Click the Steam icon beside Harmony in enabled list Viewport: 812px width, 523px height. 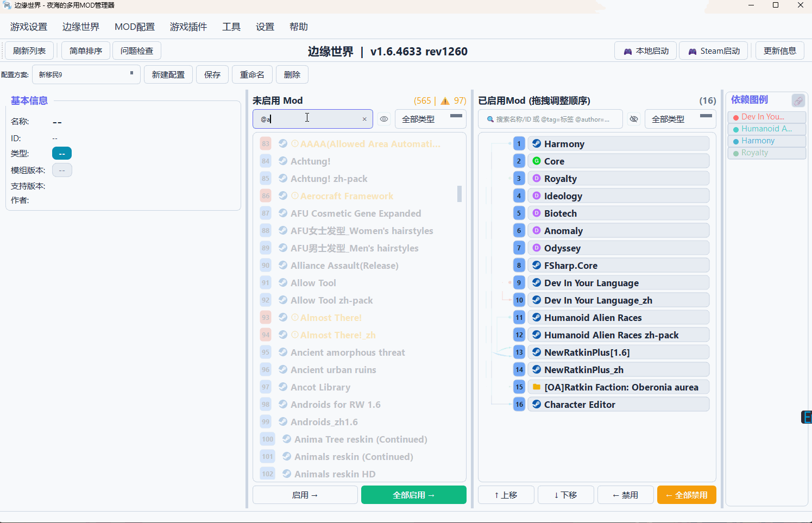(536, 143)
